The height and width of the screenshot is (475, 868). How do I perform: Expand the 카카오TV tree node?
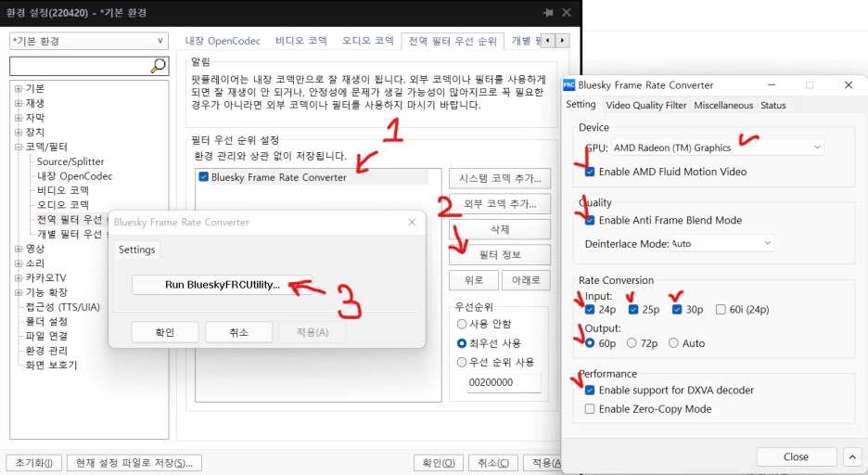[19, 278]
